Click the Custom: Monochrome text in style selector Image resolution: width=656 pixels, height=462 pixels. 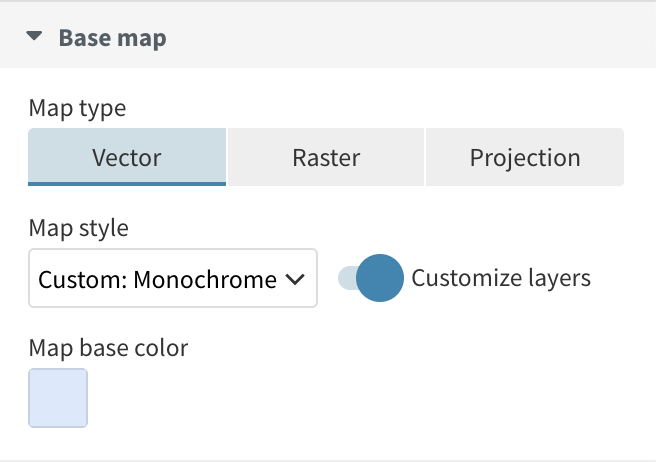[x=157, y=279]
